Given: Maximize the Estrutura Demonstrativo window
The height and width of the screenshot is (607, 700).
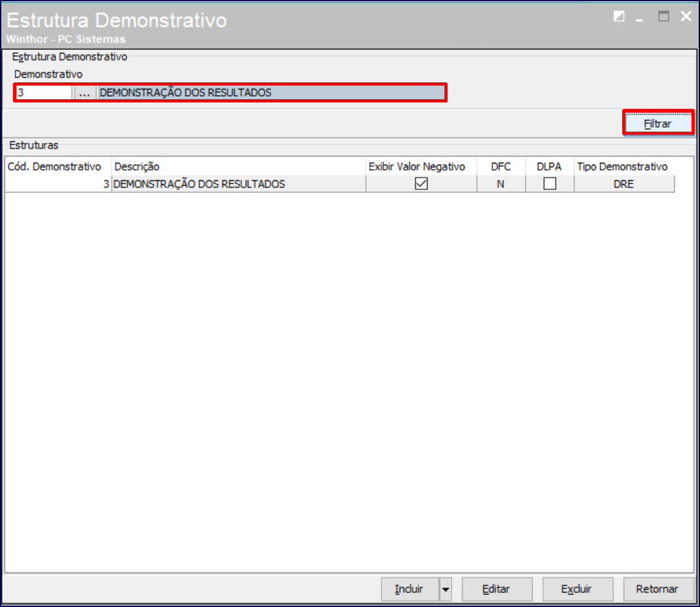Looking at the screenshot, I should tap(664, 16).
